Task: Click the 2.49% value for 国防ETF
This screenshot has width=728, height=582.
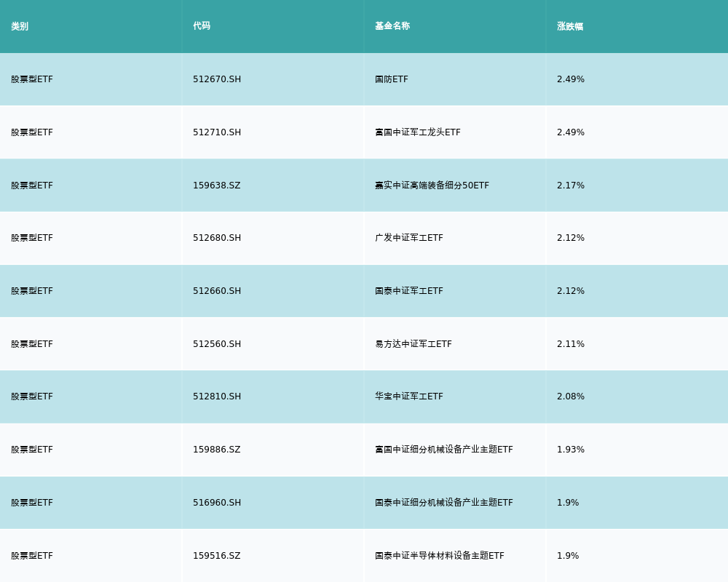Action: 571,79
